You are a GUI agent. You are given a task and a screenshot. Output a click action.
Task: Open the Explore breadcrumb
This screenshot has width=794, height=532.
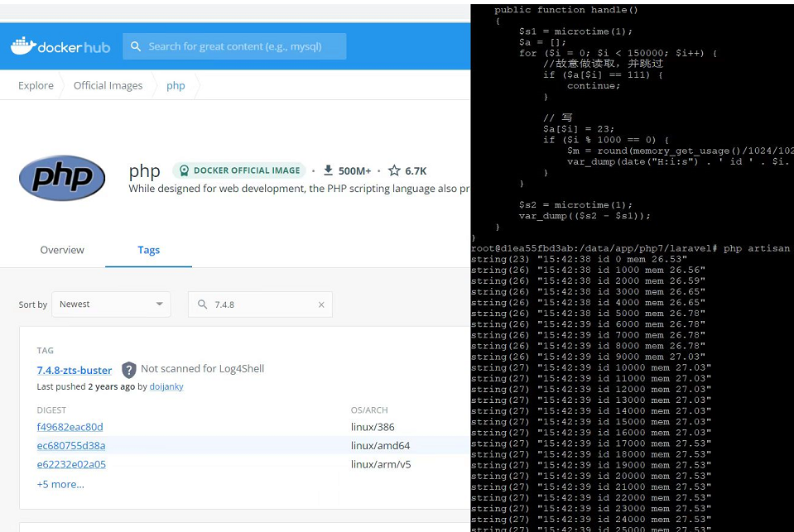click(36, 85)
